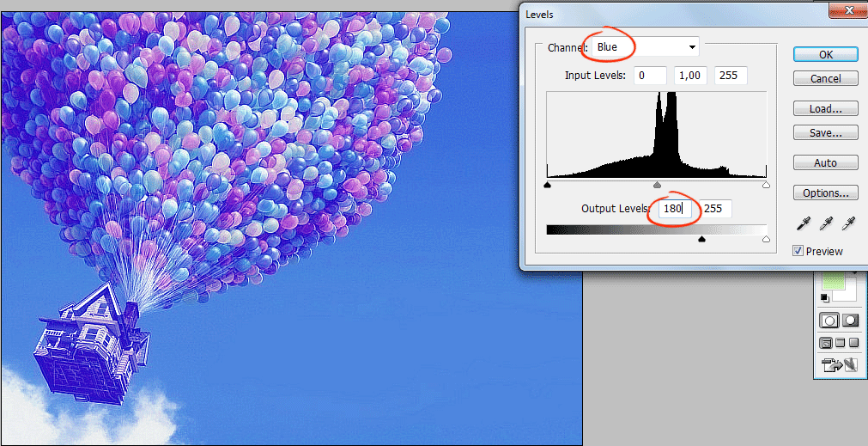
Task: Click the Save... button
Action: [826, 133]
